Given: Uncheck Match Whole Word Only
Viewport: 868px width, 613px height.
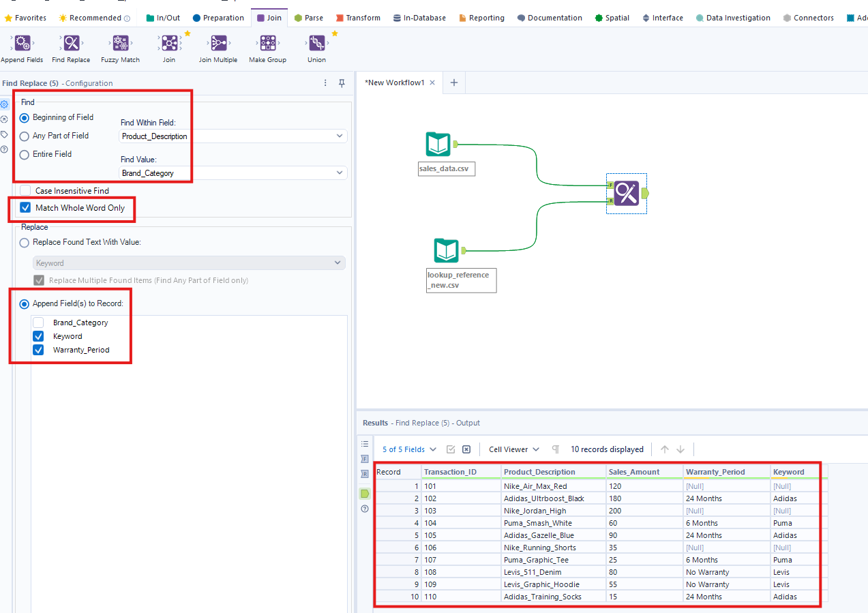Looking at the screenshot, I should tap(25, 208).
